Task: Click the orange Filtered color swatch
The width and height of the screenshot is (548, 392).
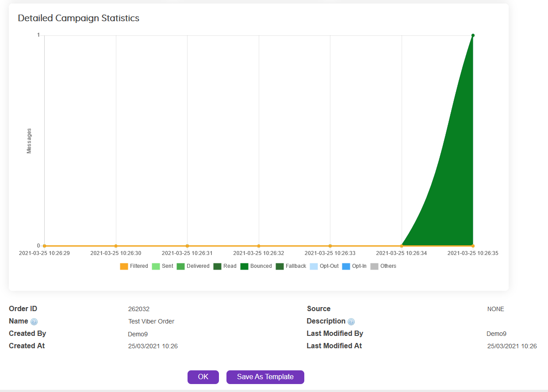Action: 124,266
